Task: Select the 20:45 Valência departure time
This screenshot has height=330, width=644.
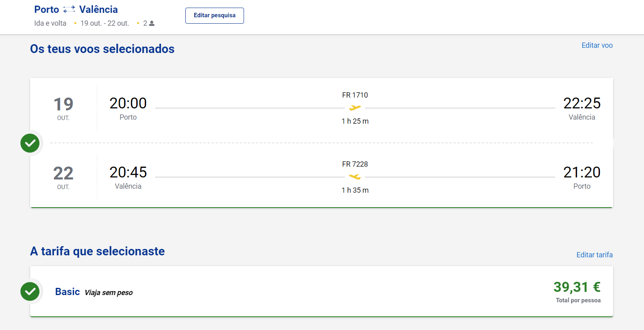Action: [x=128, y=172]
